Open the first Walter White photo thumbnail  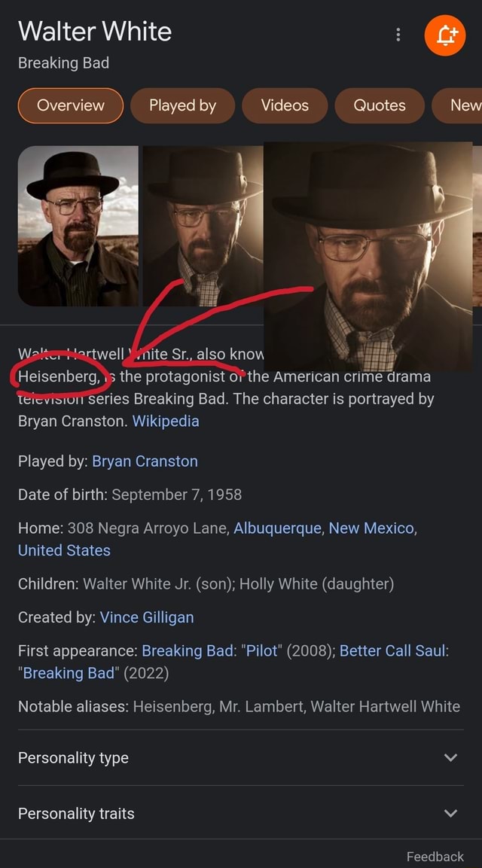(x=78, y=226)
